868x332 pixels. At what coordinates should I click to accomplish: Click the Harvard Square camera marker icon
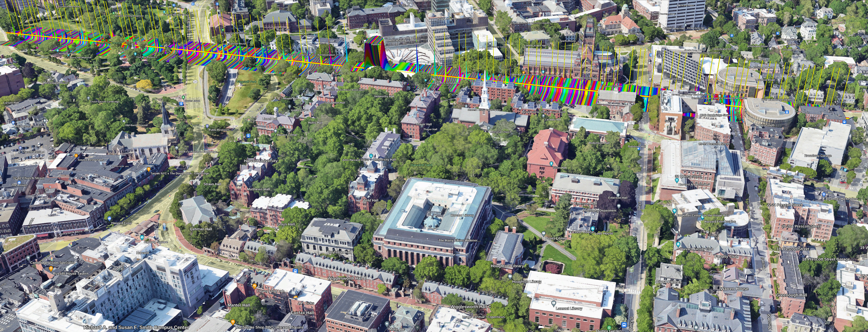142,237
